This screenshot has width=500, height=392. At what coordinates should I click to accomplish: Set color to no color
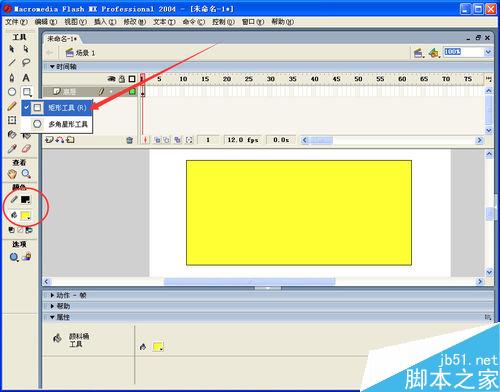20,230
